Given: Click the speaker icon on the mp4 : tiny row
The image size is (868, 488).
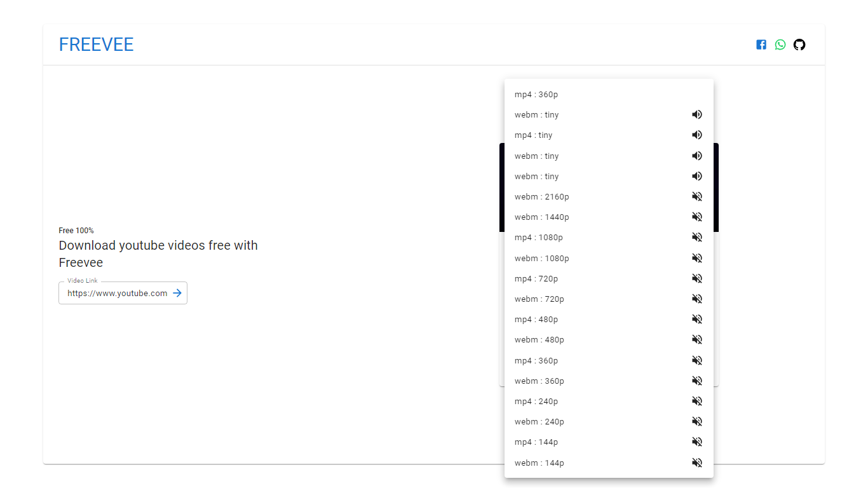Looking at the screenshot, I should point(697,135).
